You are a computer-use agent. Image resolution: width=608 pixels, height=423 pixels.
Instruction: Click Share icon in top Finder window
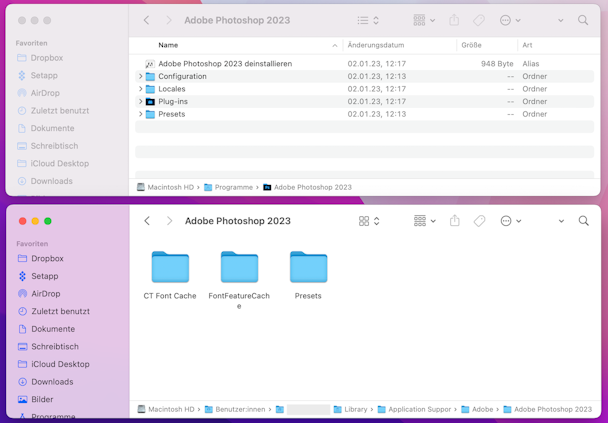click(x=454, y=20)
